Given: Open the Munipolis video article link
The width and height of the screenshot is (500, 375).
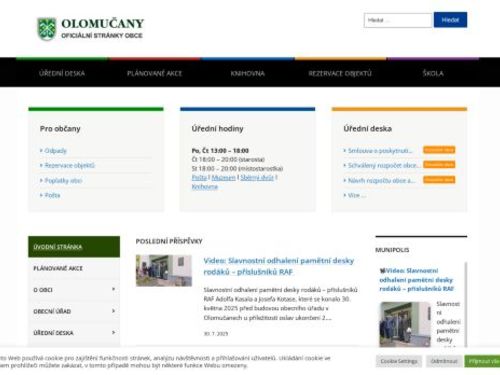Looking at the screenshot, I should 416,280.
